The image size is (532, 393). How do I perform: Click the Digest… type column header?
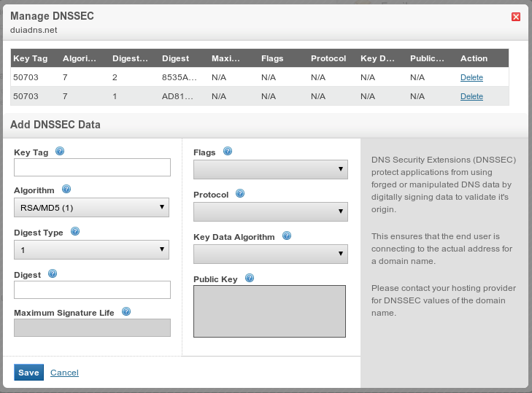point(131,58)
